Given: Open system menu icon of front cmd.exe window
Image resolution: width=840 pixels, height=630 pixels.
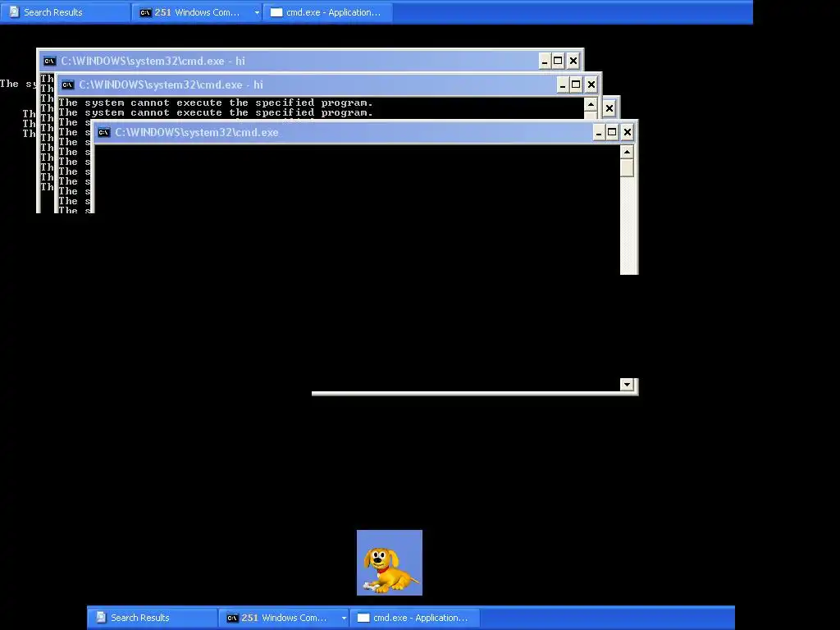Looking at the screenshot, I should 104,132.
